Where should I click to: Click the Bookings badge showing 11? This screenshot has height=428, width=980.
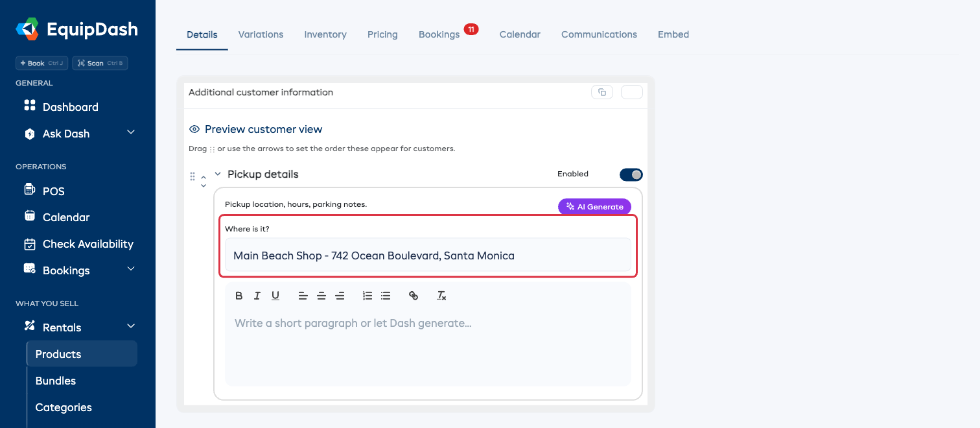click(x=471, y=29)
